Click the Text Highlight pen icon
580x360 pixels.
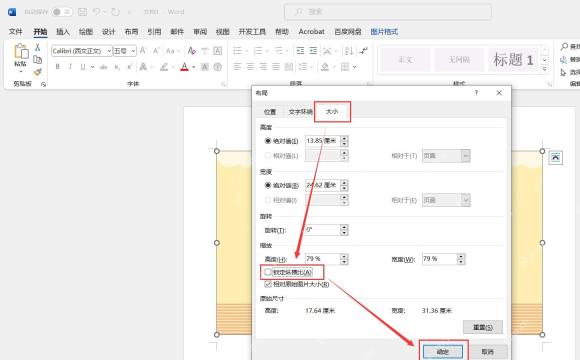[164, 67]
